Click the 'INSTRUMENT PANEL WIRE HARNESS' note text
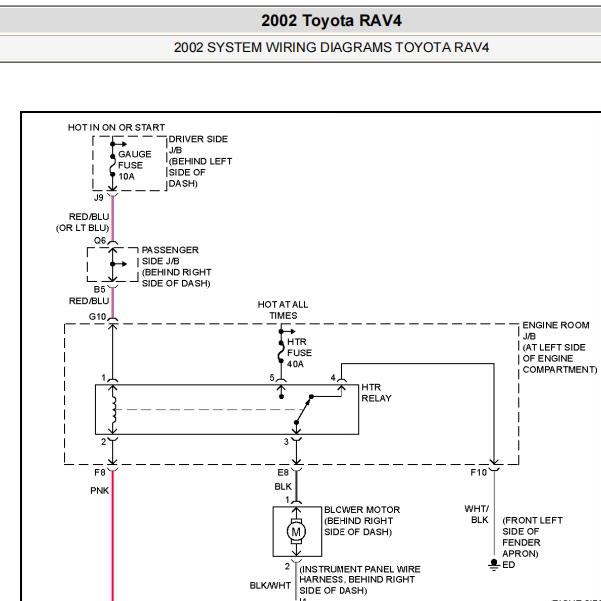 360,580
